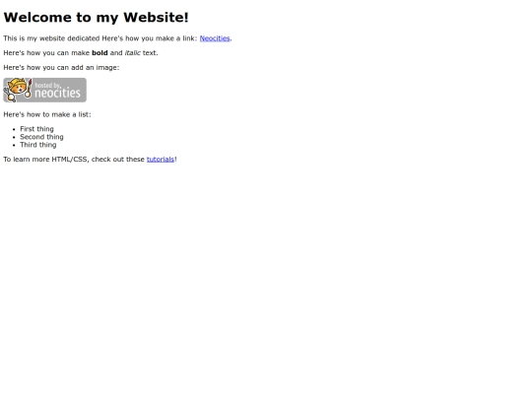Click the cat mascot in the badge

18,90
